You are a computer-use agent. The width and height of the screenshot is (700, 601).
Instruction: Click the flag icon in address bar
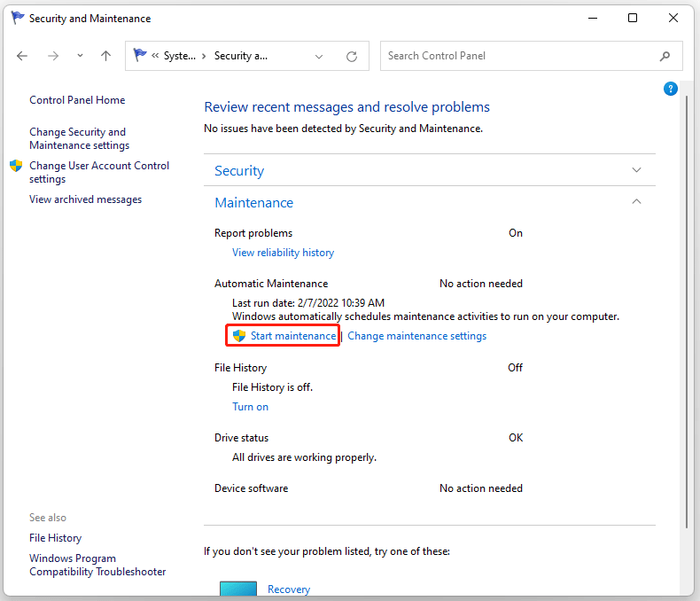click(140, 55)
